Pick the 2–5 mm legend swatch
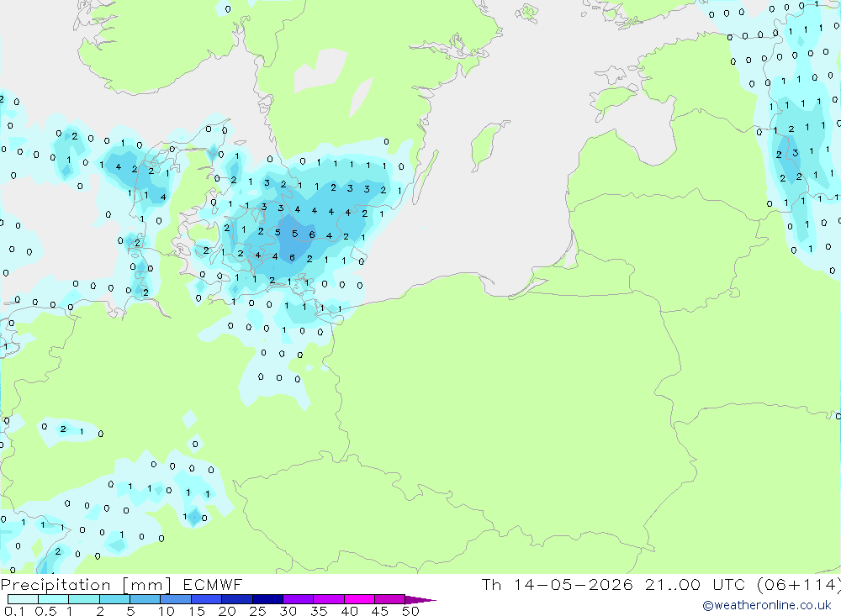841x616 pixels. click(114, 599)
